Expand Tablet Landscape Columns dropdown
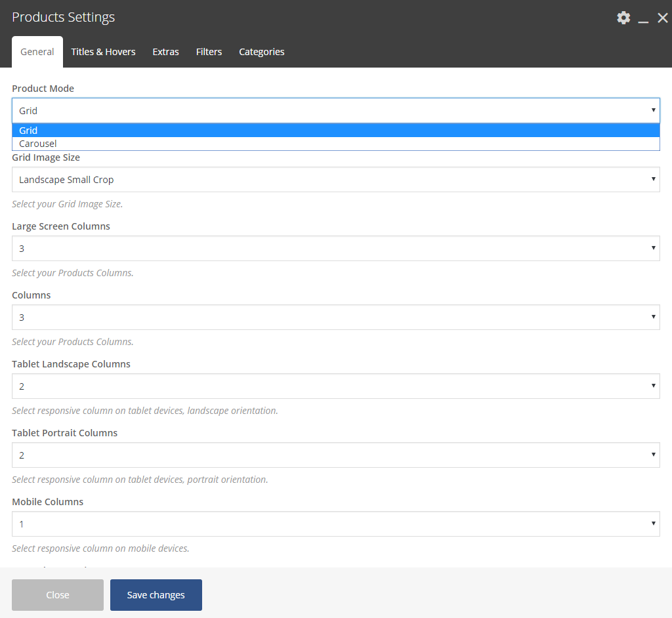This screenshot has height=618, width=672. tap(336, 386)
